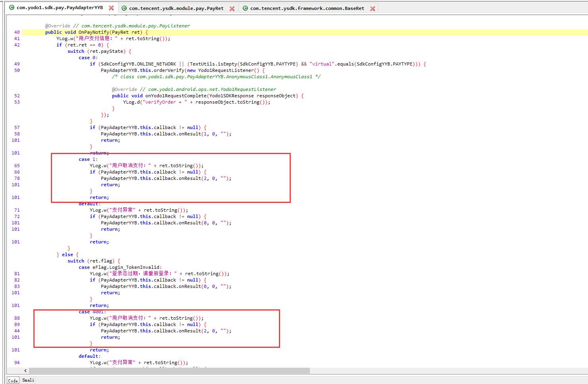Click the "case 0:" label
588x384 pixels.
(x=88, y=58)
